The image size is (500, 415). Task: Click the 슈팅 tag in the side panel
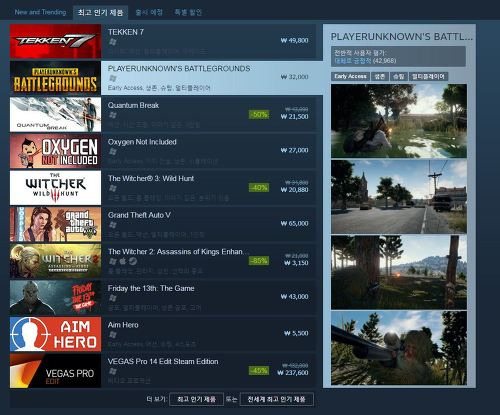click(399, 76)
